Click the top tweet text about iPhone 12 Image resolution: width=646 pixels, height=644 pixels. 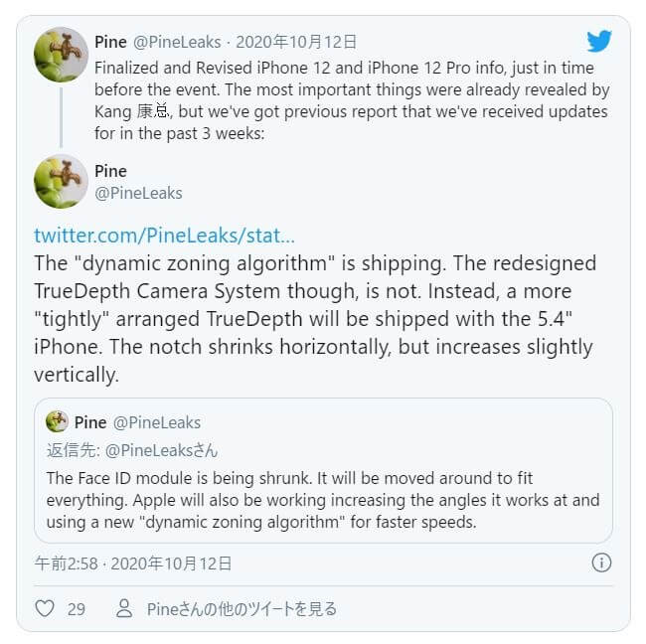(352, 100)
